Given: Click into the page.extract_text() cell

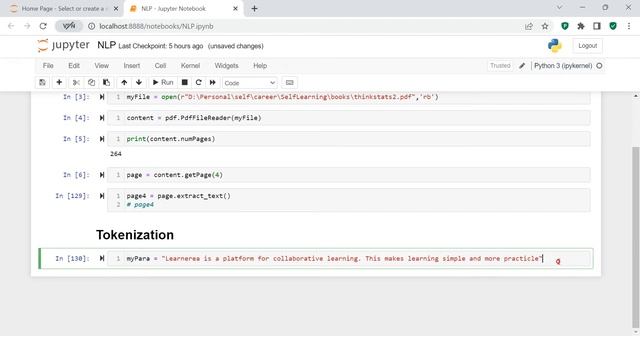Looking at the screenshot, I should tap(349, 200).
